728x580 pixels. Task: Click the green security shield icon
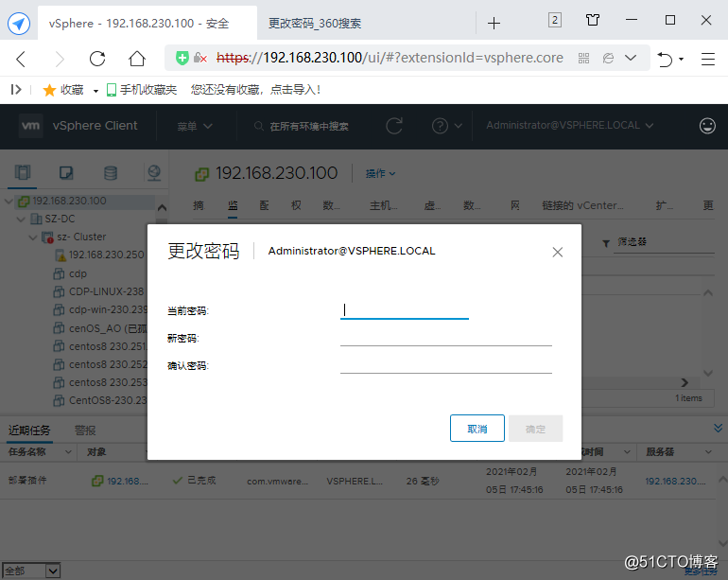click(x=182, y=58)
